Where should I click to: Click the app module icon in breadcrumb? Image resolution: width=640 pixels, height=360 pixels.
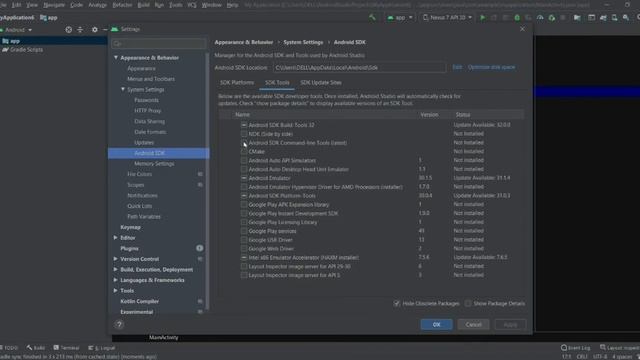tap(43, 18)
